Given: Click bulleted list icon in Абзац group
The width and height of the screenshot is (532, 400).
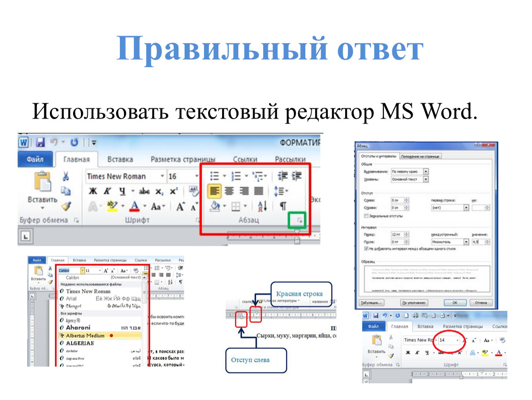Looking at the screenshot, I should coord(215,176).
